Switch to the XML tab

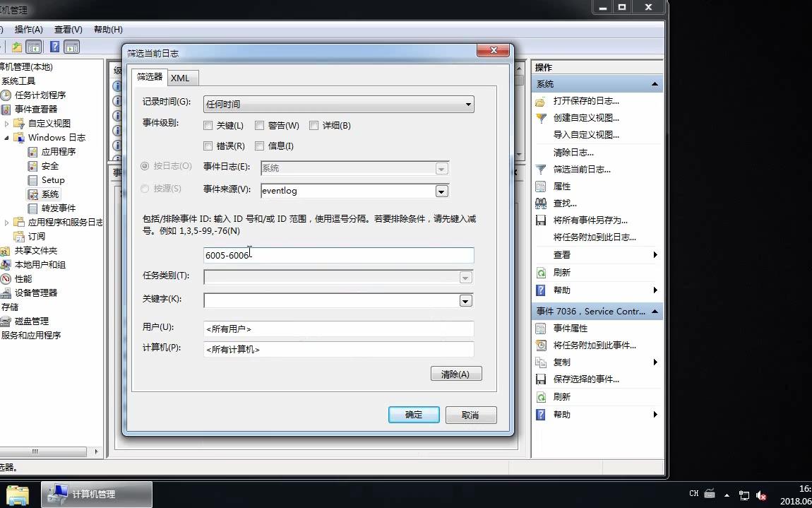point(181,78)
